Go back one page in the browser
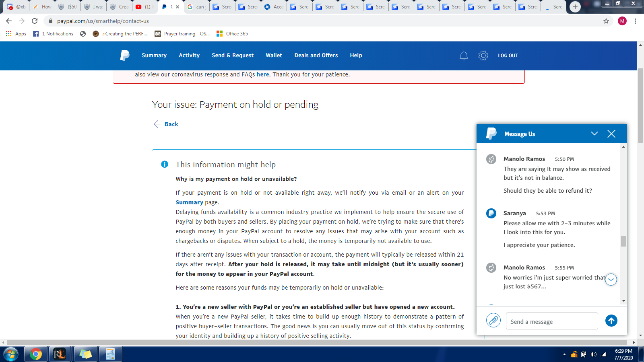The width and height of the screenshot is (644, 362). point(9,21)
